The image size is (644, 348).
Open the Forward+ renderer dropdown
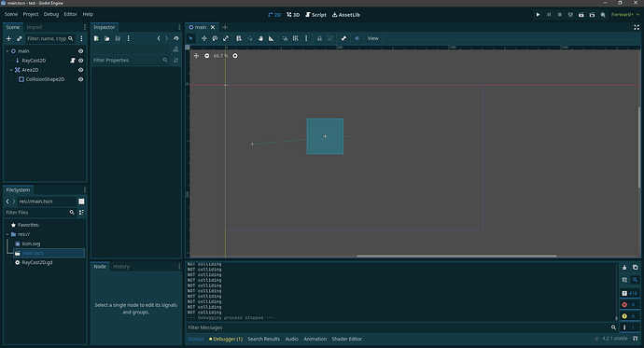[x=625, y=14]
